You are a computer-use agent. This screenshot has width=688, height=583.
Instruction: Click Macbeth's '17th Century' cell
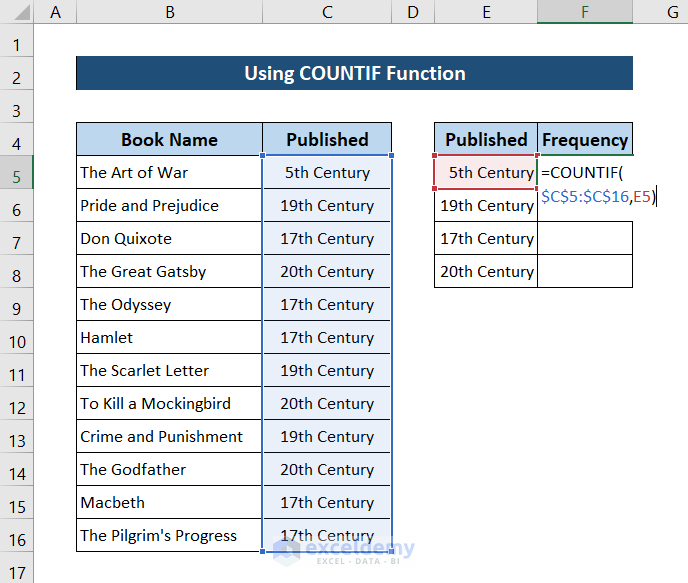pos(327,502)
